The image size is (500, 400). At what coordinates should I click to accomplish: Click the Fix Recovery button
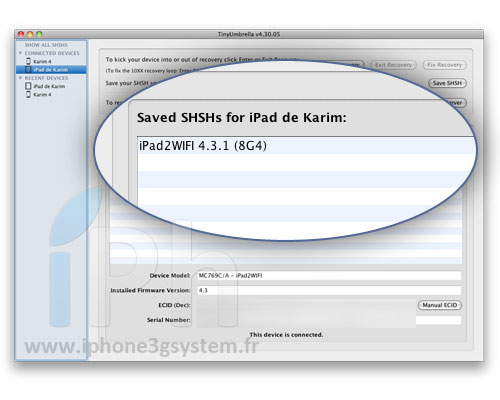[x=445, y=65]
